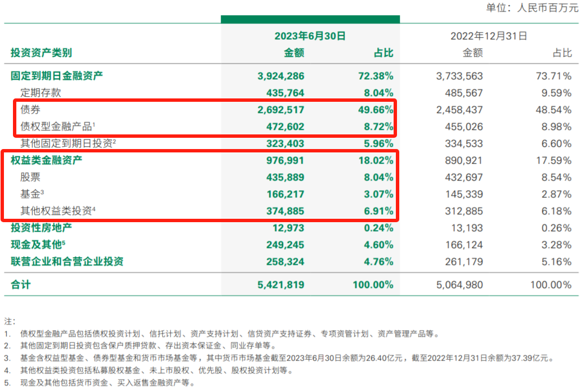Click footnote 4 about 其他权益类投资
Screen dimensions: 580x392
point(148,371)
